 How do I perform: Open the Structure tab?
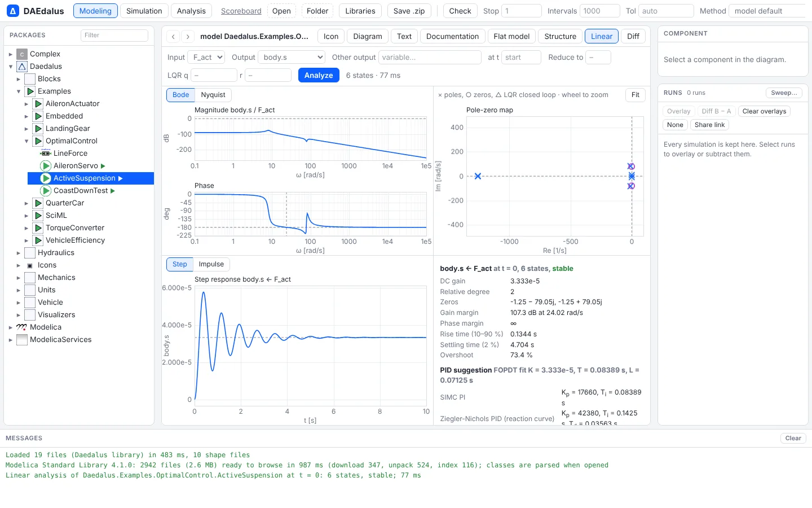(561, 36)
